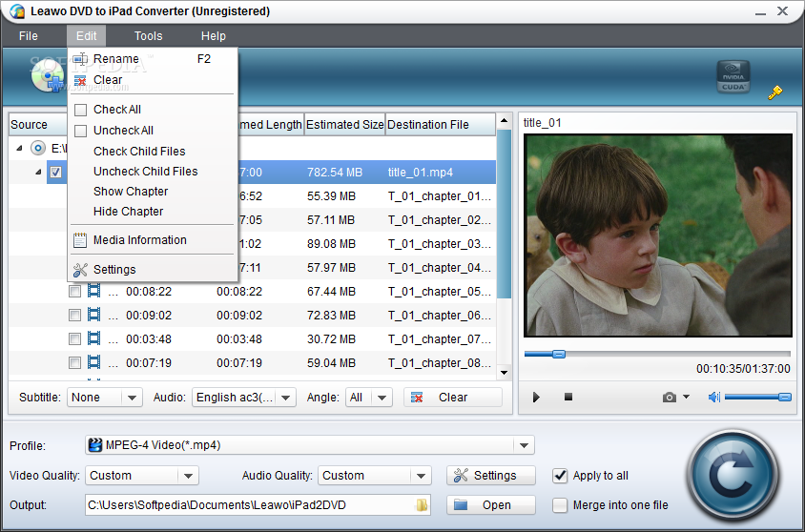
Task: Select Check All in the Edit menu
Action: click(153, 110)
